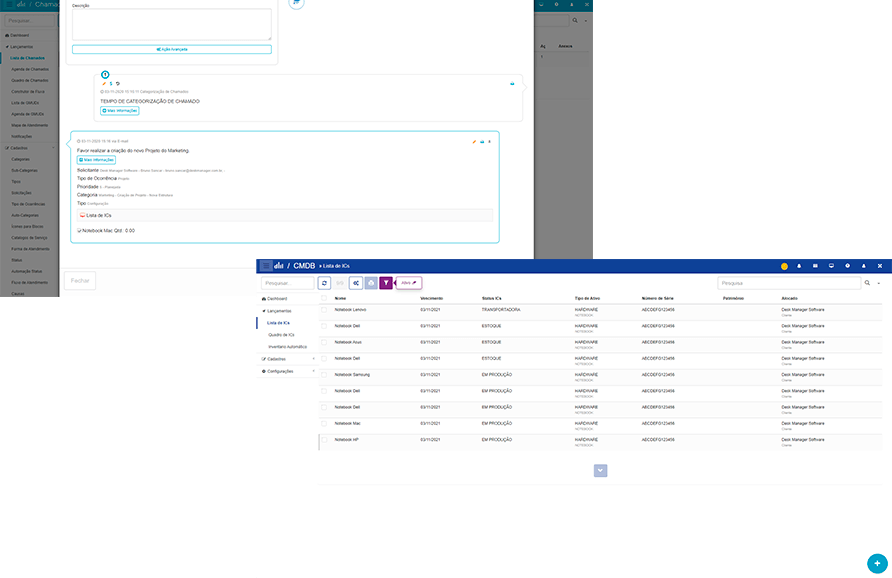The height and width of the screenshot is (578, 892).
Task: Open Quadro de ICs in sidebar
Action: 282,334
